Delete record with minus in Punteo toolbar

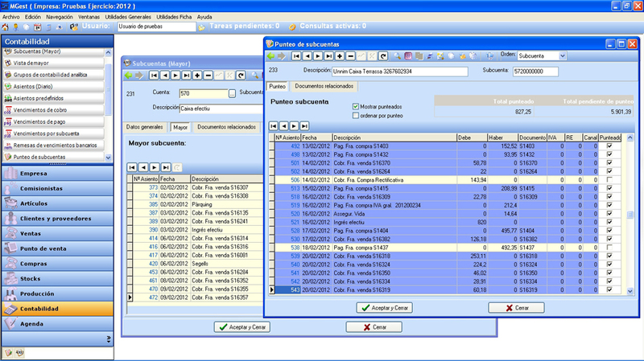click(350, 55)
